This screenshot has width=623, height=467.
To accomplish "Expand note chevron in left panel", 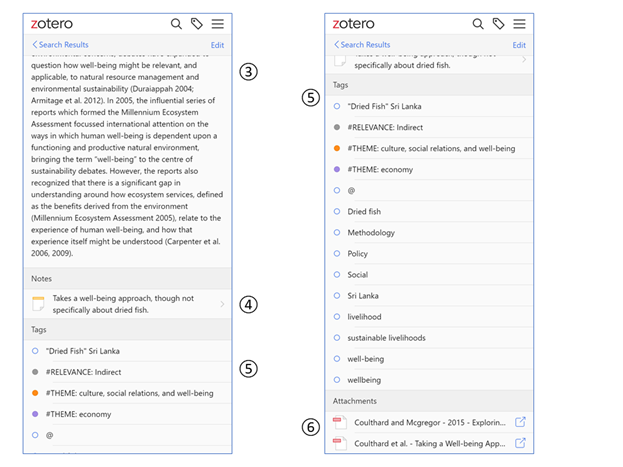I will tap(222, 304).
